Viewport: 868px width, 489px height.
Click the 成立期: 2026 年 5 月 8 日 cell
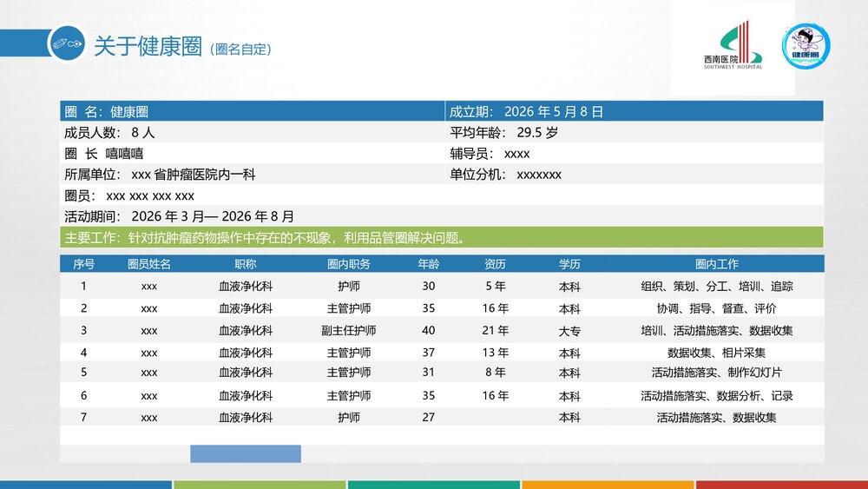[635, 111]
